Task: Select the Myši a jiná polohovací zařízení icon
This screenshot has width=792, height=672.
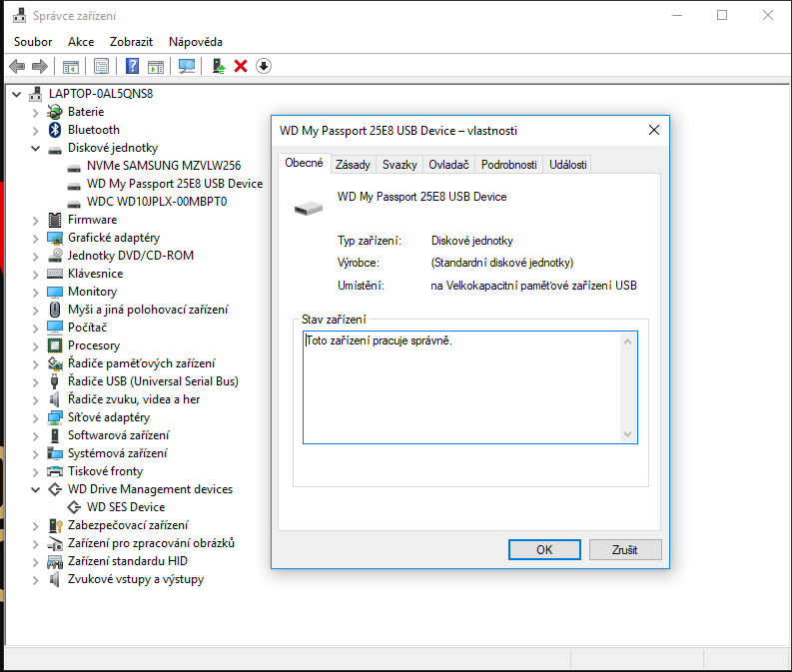Action: click(x=55, y=310)
